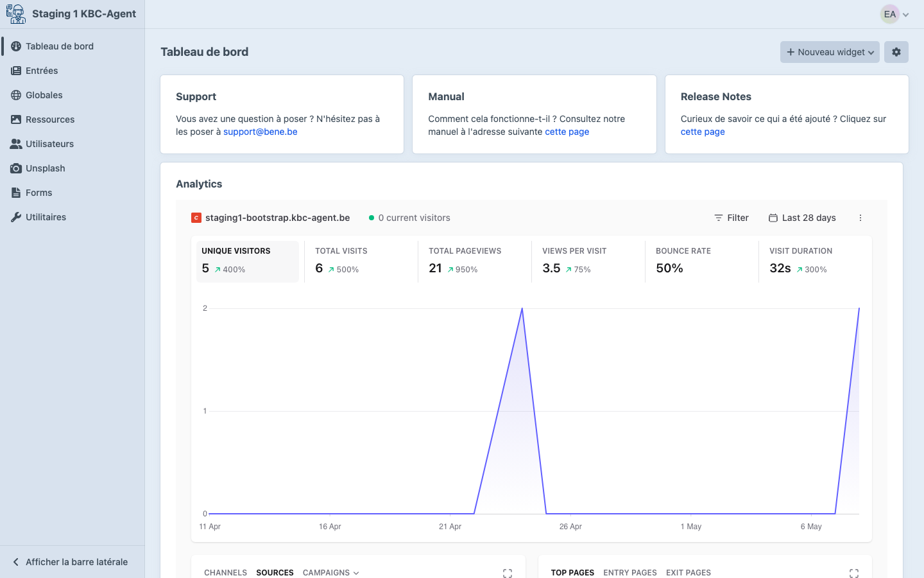The width and height of the screenshot is (924, 578).
Task: Go to Utilitaires in the sidebar
Action: click(x=46, y=217)
